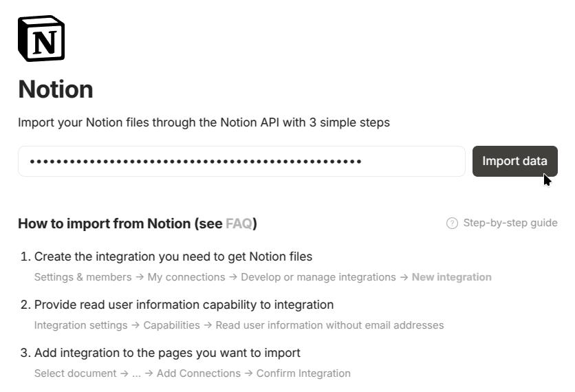
Task: Click the question mark help icon
Action: 452,223
